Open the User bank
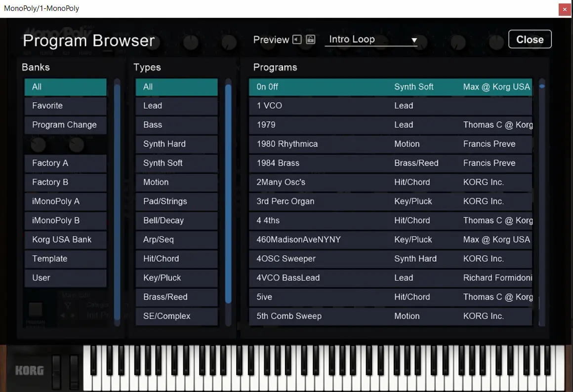573x392 pixels. [65, 278]
